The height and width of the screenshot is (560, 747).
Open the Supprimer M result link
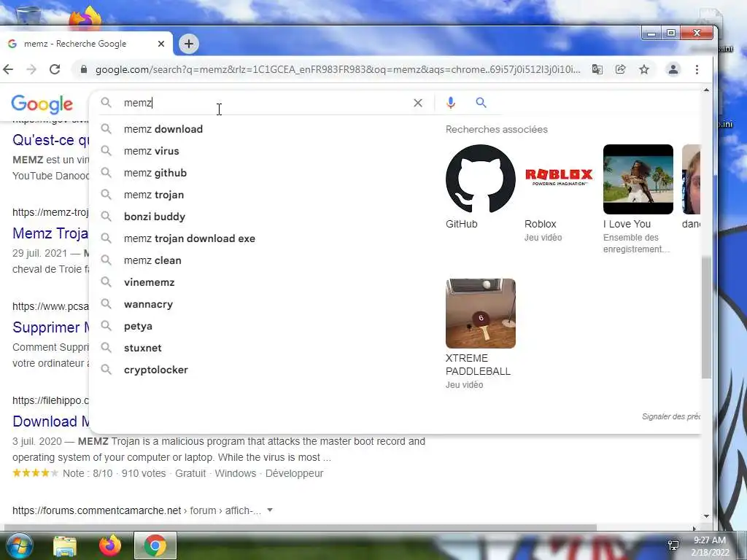[x=50, y=327]
